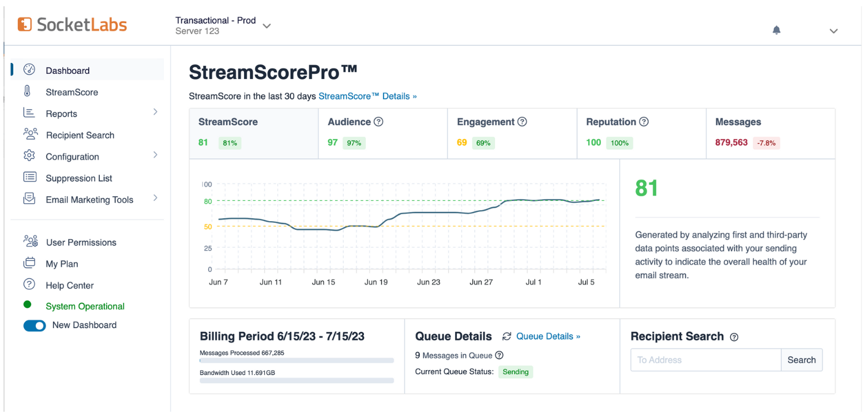Screen dimensions: 868x414
Task: Expand the Email Marketing Tools chevron
Action: coord(155,198)
